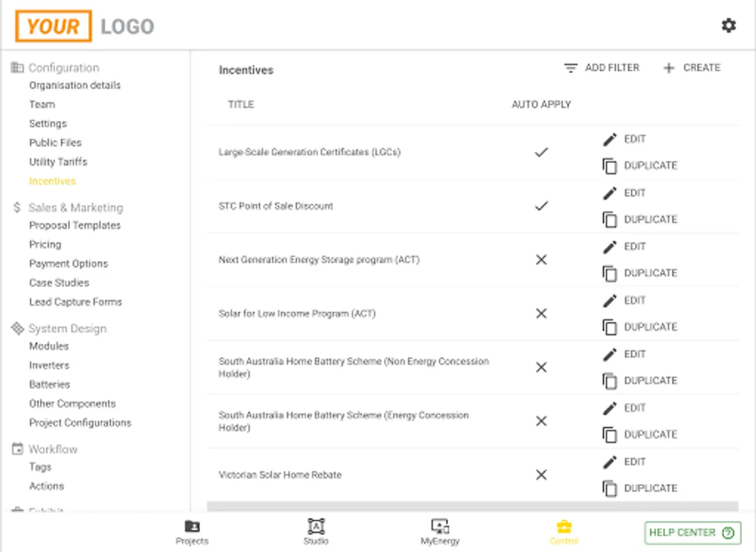Click the Control briefcase icon
This screenshot has height=552, width=756.
[x=564, y=526]
